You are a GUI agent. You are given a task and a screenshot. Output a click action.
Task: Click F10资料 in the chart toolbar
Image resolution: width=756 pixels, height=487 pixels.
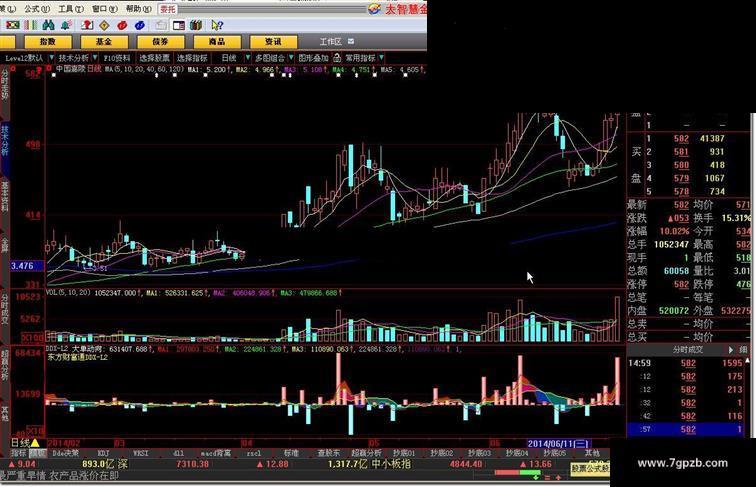click(117, 58)
